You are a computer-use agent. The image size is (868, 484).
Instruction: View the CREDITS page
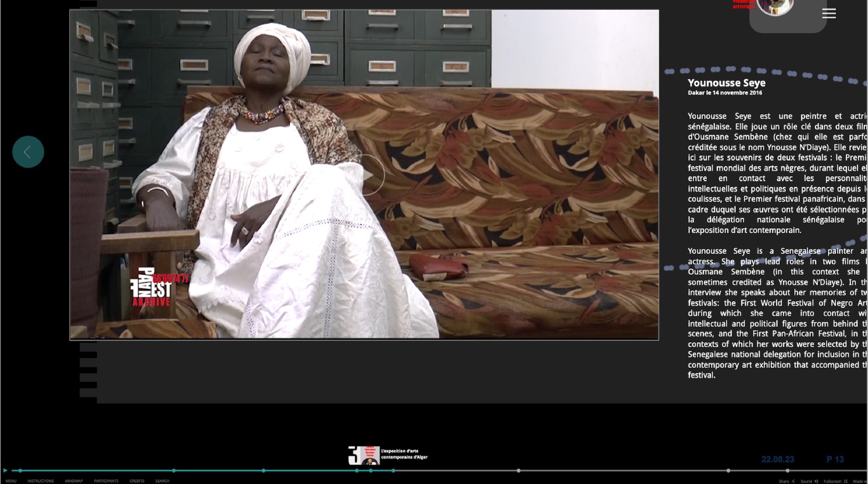click(137, 481)
